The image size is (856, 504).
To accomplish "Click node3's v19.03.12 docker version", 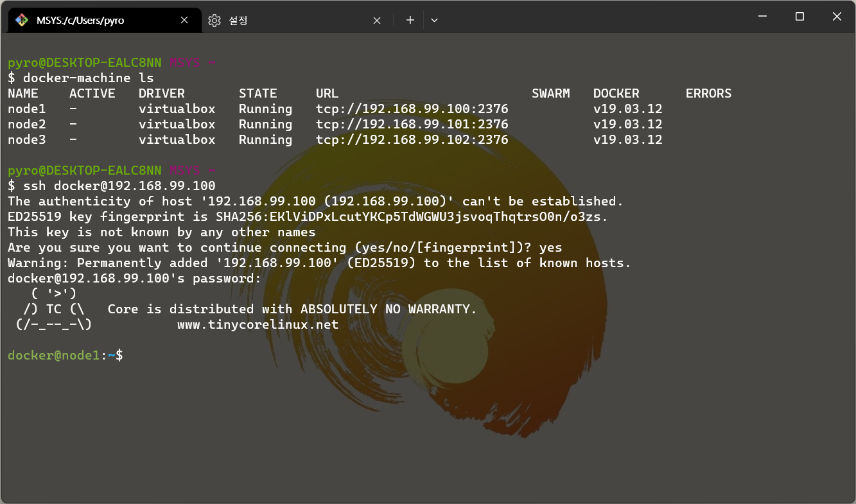I will coord(628,139).
